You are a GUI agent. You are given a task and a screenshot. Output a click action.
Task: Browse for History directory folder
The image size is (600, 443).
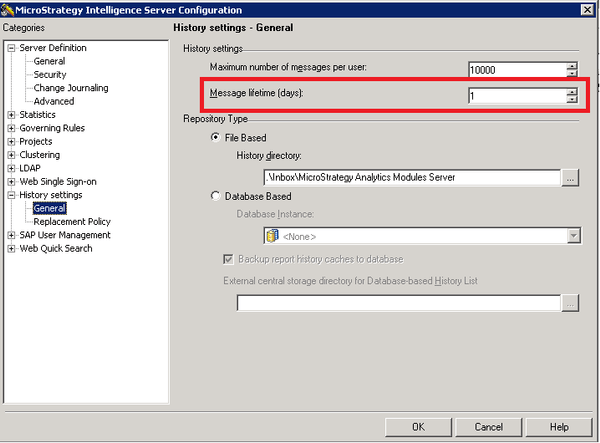570,178
